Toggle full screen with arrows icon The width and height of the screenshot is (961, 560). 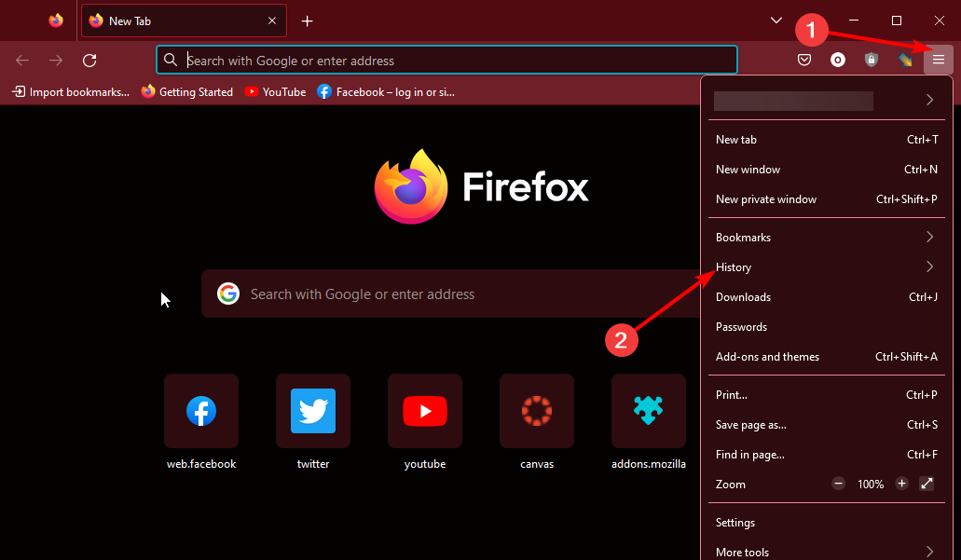tap(927, 484)
